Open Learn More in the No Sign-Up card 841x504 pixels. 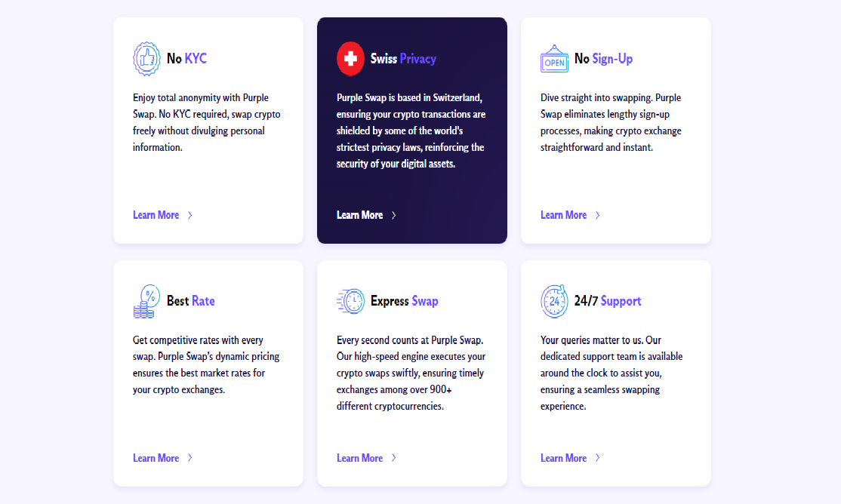point(563,215)
